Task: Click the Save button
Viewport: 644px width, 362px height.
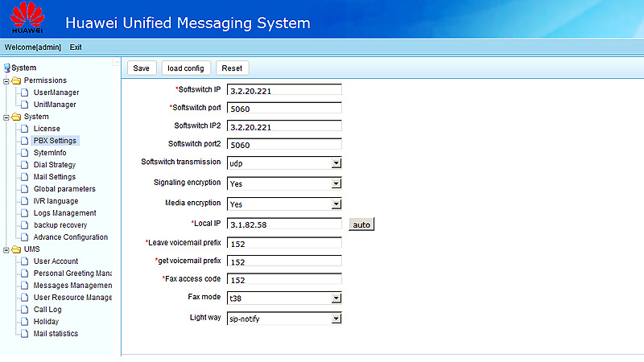Action: [142, 68]
